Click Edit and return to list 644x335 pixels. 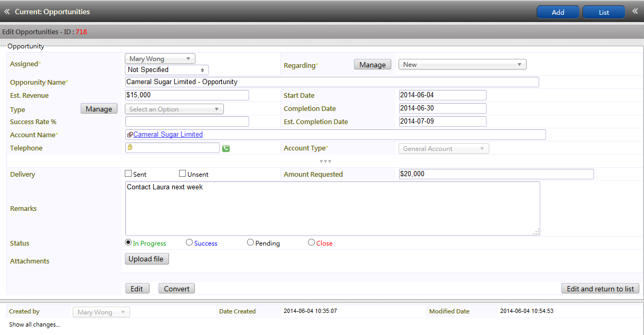(600, 289)
